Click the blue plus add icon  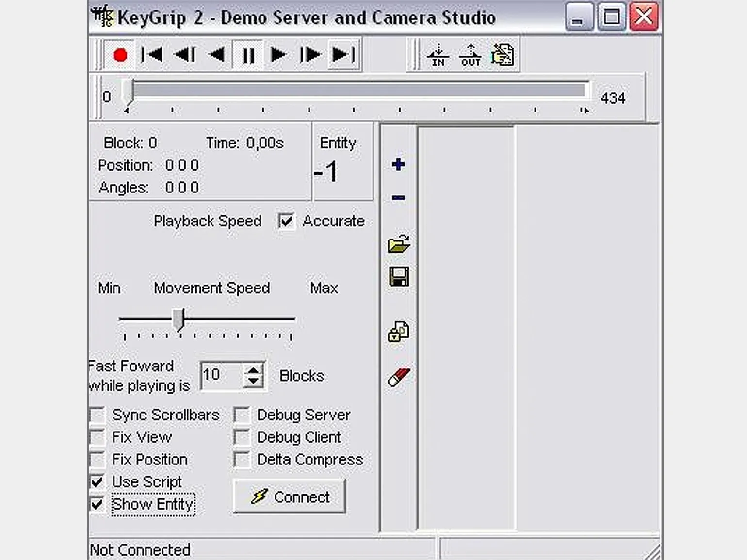[x=398, y=164]
